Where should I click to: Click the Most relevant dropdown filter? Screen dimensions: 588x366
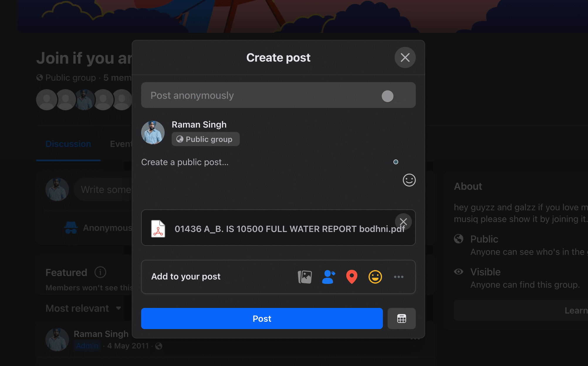83,309
